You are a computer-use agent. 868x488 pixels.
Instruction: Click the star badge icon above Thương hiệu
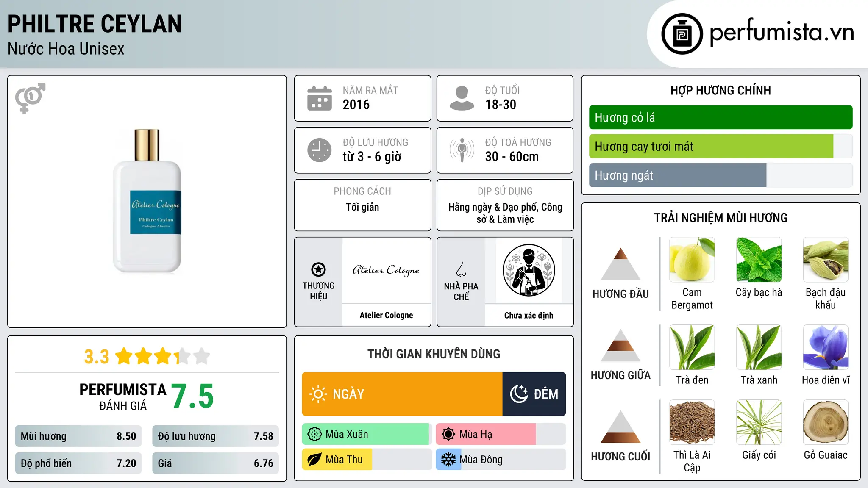pos(318,269)
